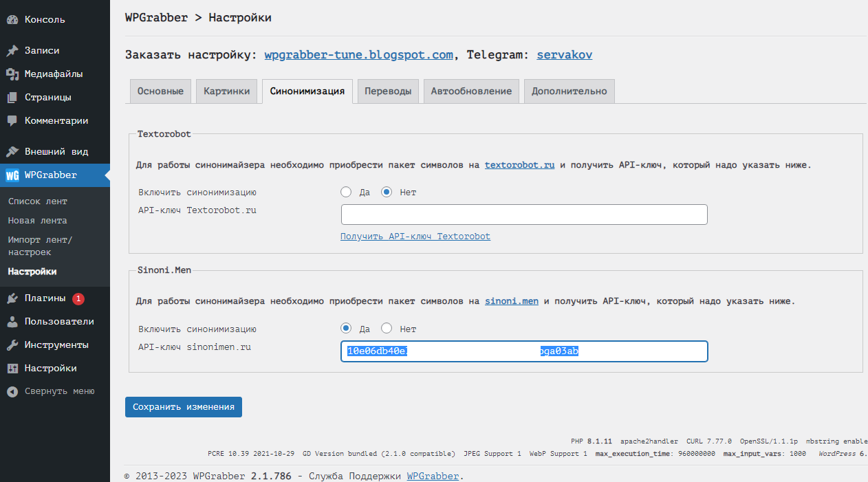The height and width of the screenshot is (482, 868).
Task: Open the Автообновление tab
Action: click(x=472, y=91)
